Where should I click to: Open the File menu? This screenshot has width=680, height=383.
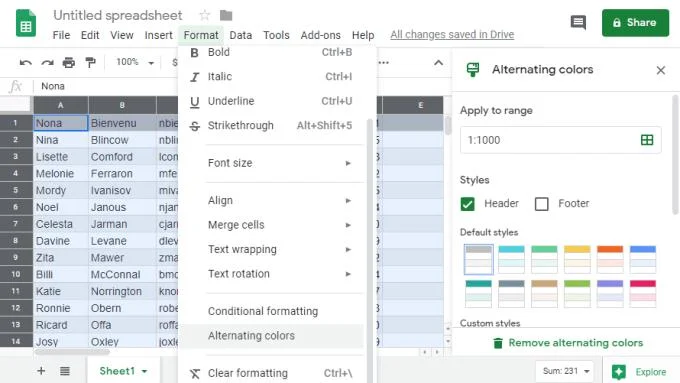[x=61, y=35]
